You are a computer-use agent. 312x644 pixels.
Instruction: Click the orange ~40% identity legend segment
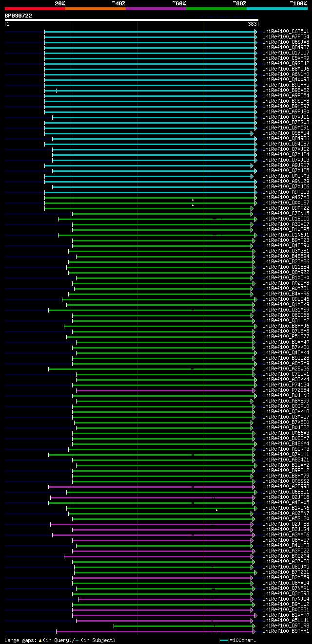96,8
